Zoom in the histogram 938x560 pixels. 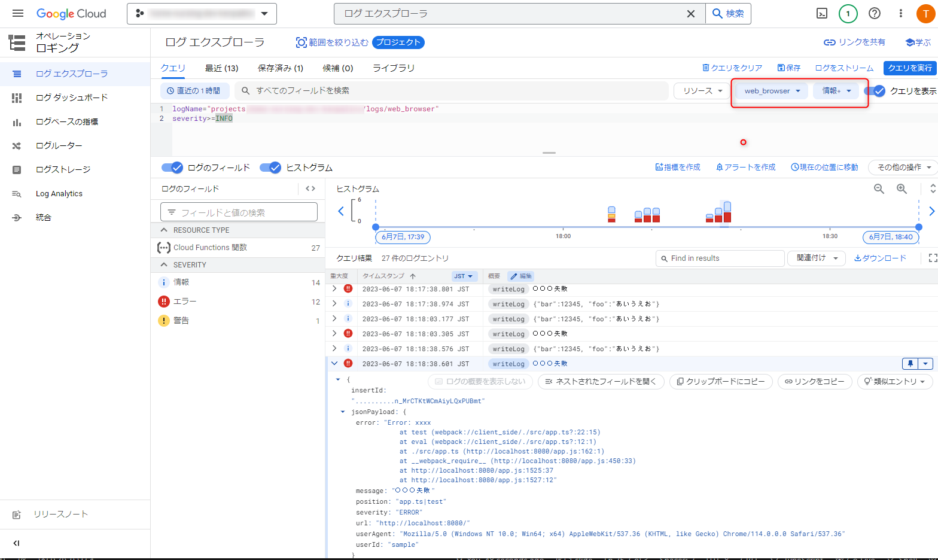pos(902,189)
